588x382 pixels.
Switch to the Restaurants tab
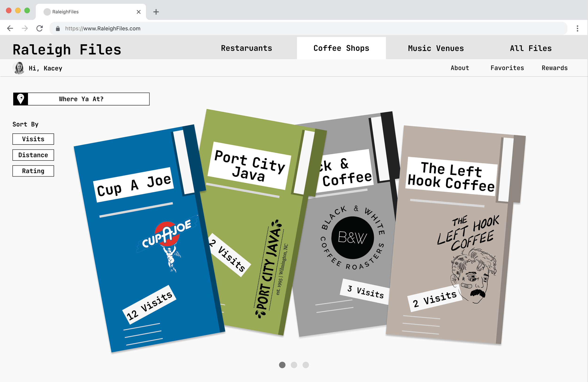246,48
